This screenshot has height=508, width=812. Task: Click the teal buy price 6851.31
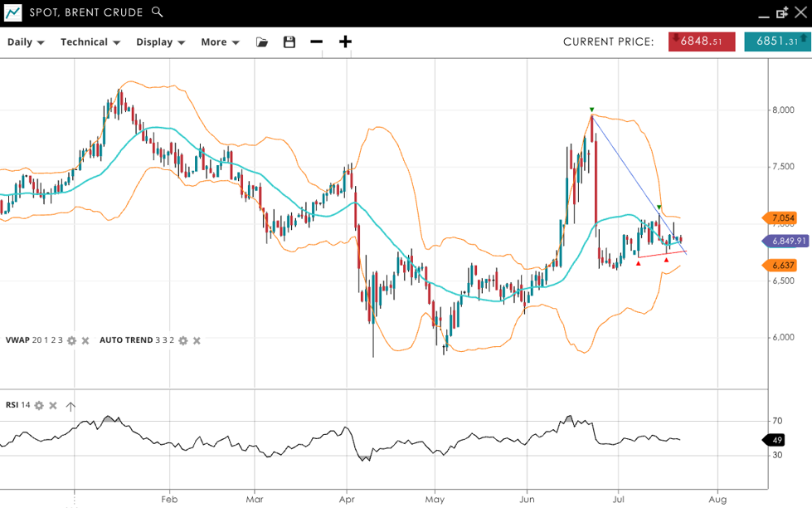coord(777,42)
